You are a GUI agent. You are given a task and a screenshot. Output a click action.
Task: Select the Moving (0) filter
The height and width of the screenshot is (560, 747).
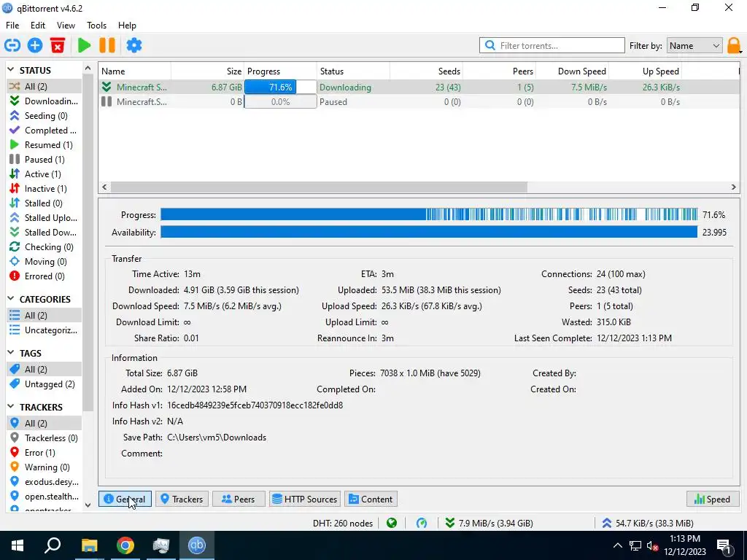(x=44, y=262)
